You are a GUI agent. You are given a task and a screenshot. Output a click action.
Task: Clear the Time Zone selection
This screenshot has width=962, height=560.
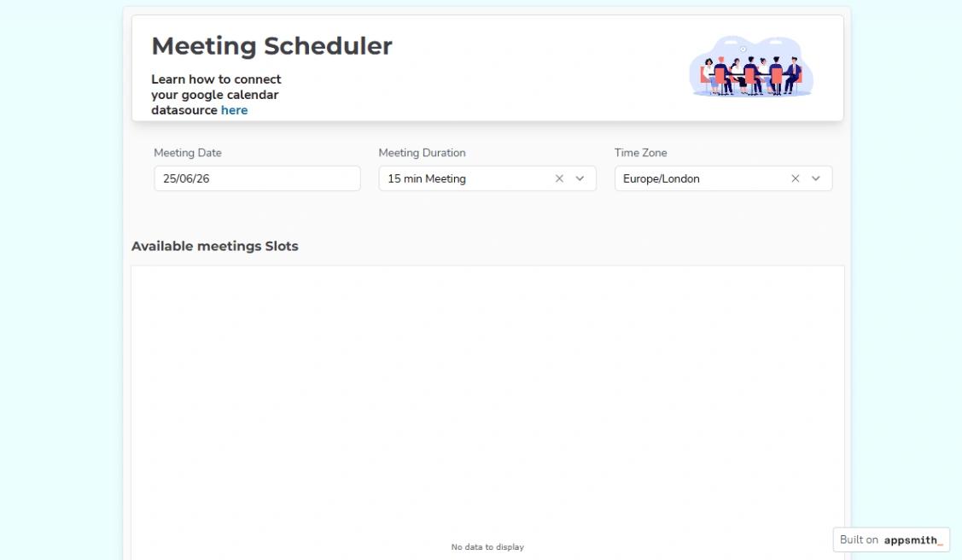796,178
